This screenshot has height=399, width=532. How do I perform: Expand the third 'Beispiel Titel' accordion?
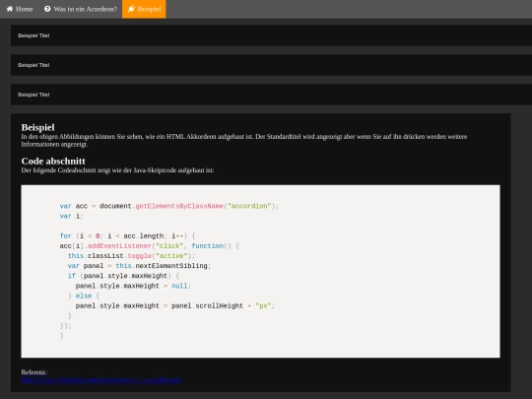pos(272,95)
